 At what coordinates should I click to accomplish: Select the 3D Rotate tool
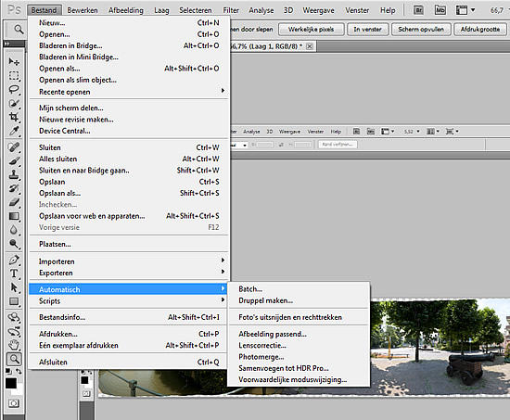14,317
